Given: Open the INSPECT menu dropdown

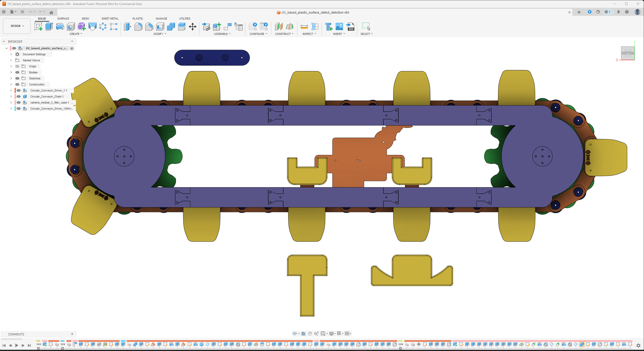Looking at the screenshot, I should (309, 34).
